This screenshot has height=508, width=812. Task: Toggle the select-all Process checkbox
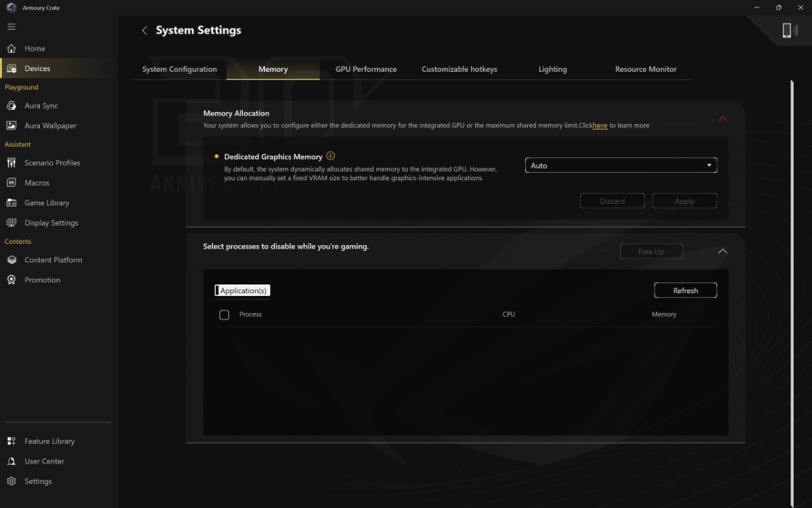pyautogui.click(x=224, y=315)
